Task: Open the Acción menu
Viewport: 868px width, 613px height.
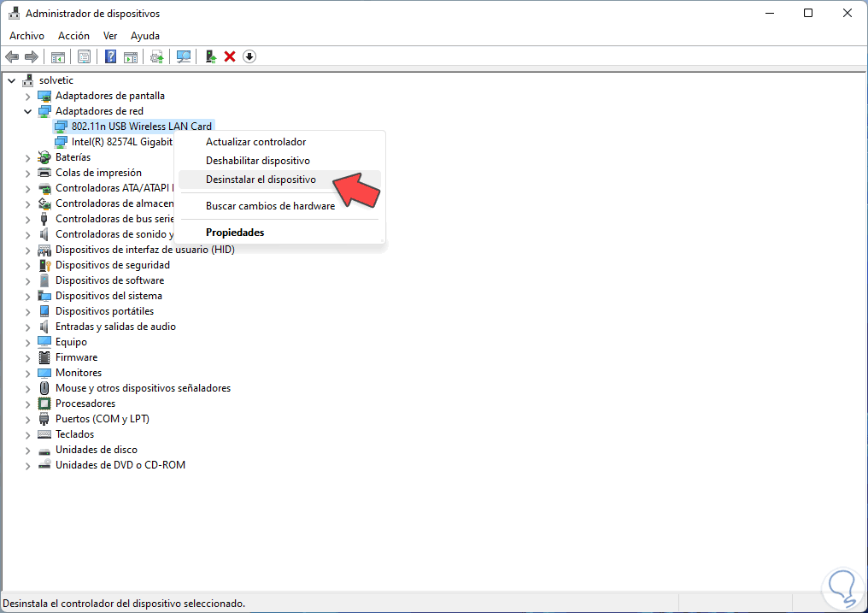Action: [x=73, y=35]
